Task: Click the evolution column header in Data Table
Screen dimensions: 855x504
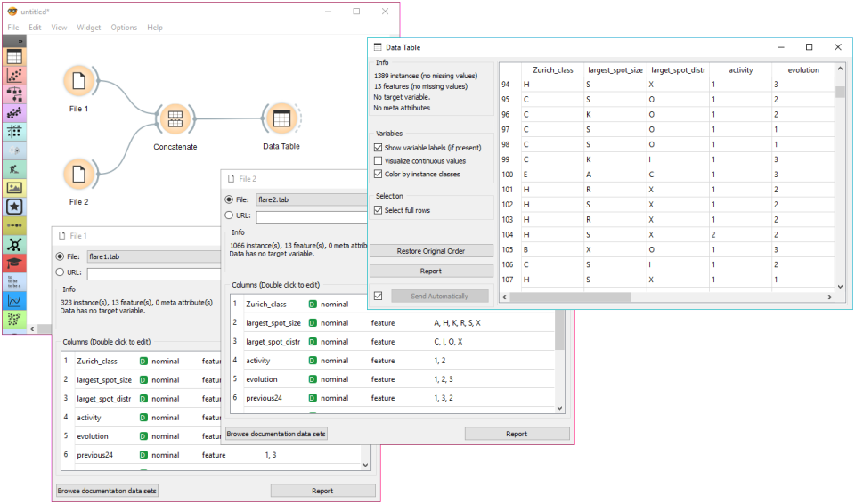Action: point(803,69)
